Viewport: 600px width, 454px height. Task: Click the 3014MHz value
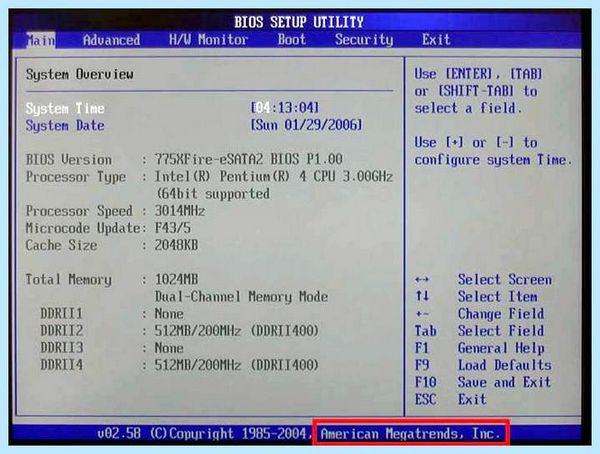(180, 211)
